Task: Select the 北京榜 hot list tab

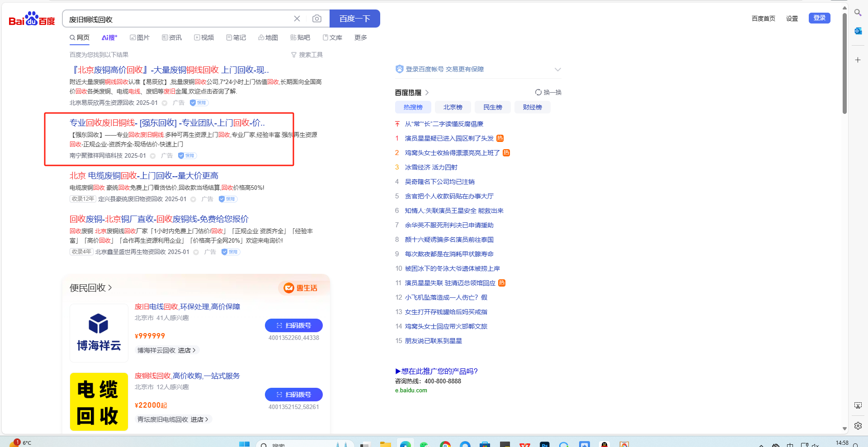Action: point(453,107)
